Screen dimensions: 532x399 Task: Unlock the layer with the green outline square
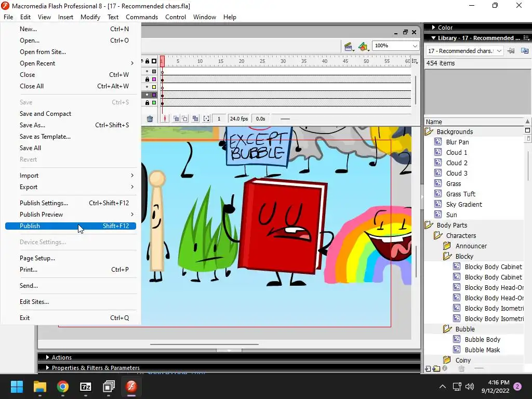coord(147,102)
